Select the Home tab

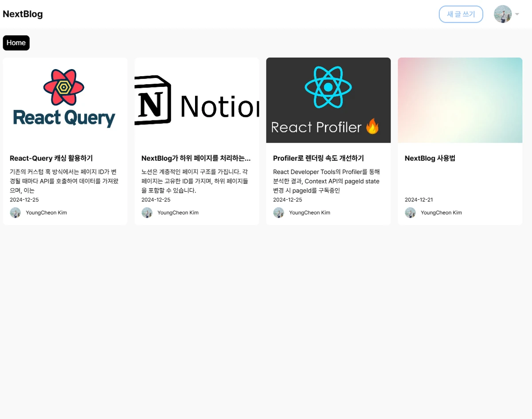click(x=16, y=43)
